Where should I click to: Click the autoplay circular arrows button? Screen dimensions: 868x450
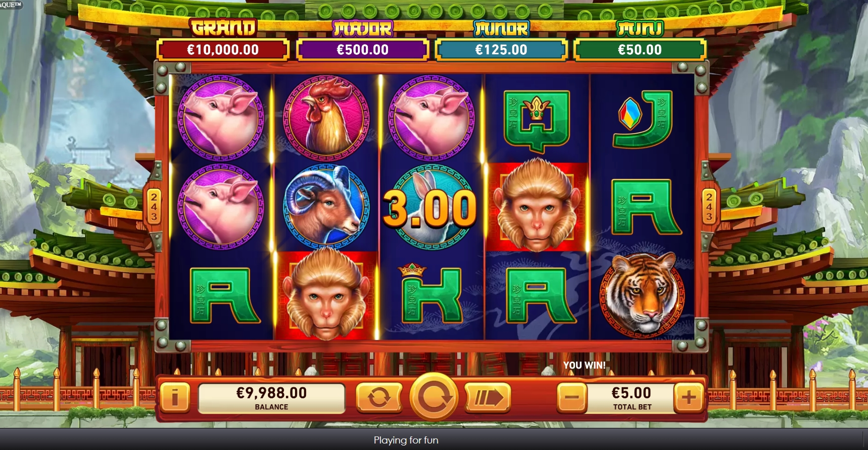click(x=379, y=398)
